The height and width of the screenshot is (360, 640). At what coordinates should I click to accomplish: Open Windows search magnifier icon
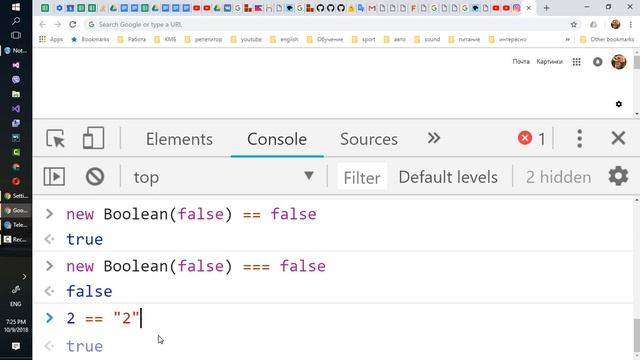click(16, 21)
